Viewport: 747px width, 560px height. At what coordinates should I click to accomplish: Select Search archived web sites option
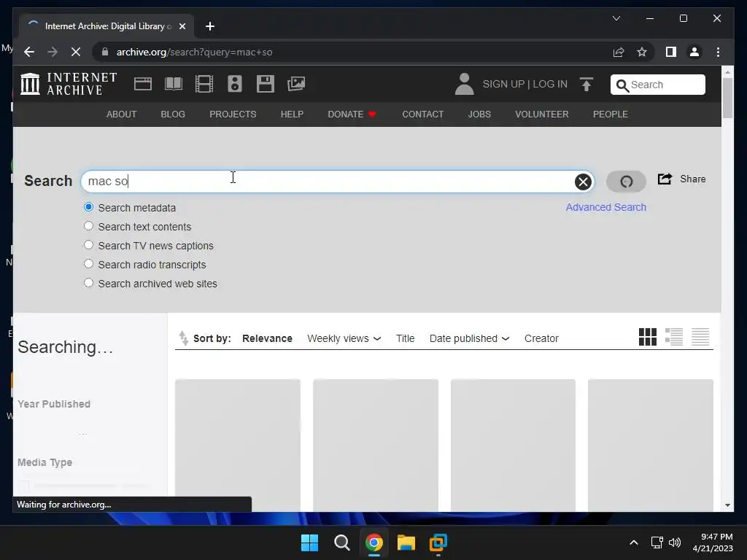click(x=88, y=283)
